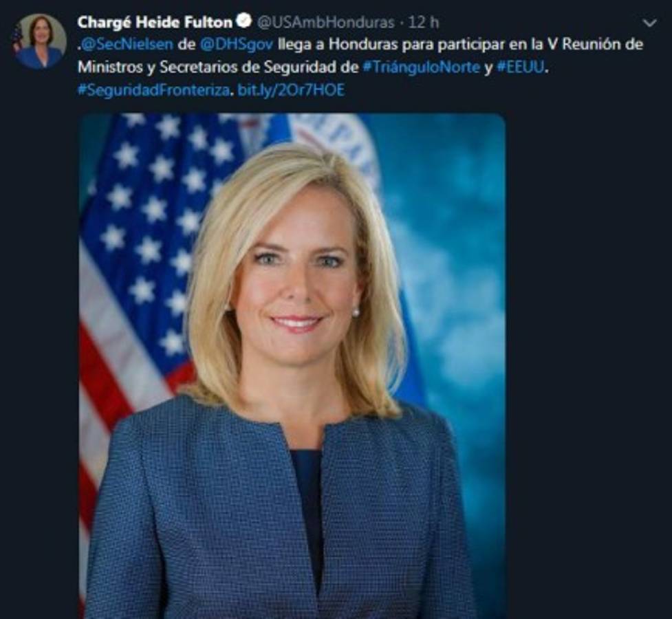Click the verified badge next to Fulton
The height and width of the screenshot is (619, 672).
click(244, 21)
